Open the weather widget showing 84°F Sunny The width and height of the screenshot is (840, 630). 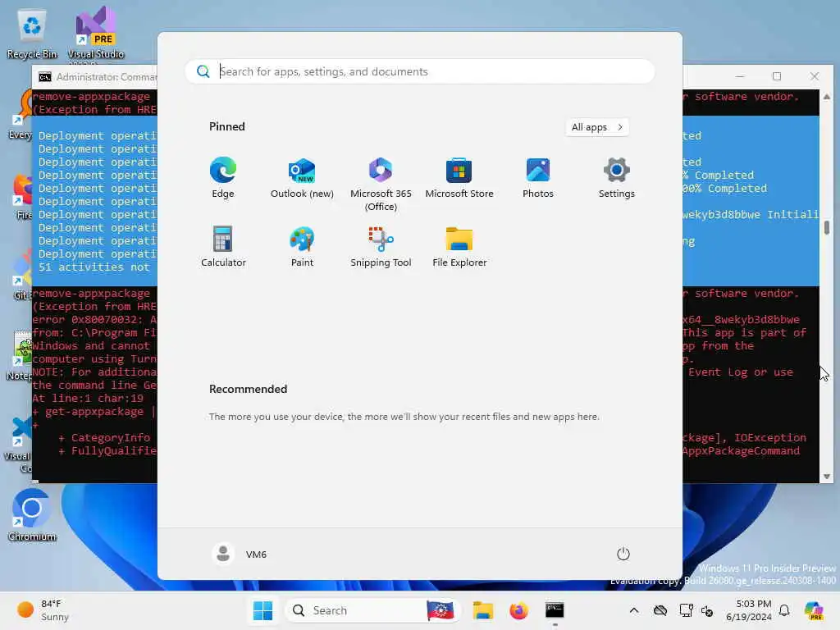(x=43, y=610)
